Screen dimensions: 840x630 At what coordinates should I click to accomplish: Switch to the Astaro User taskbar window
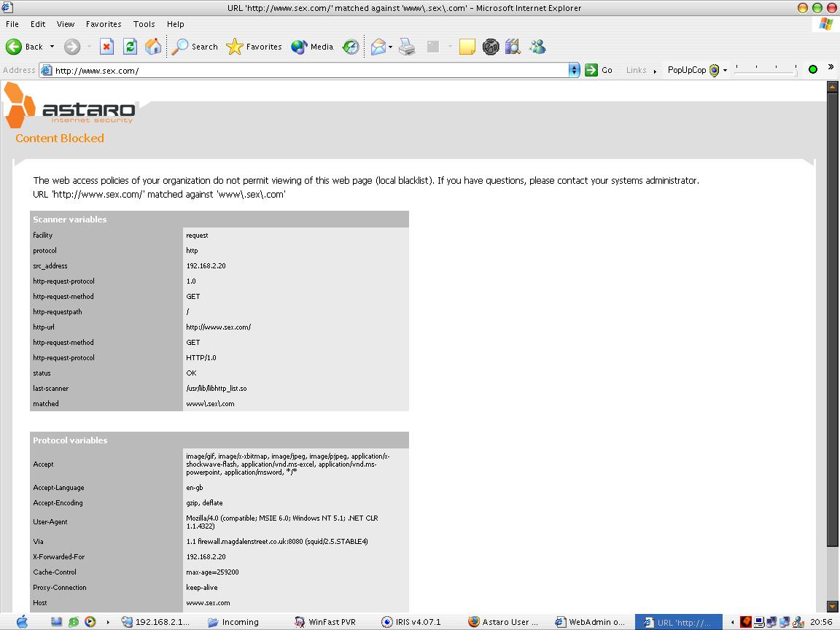click(504, 622)
